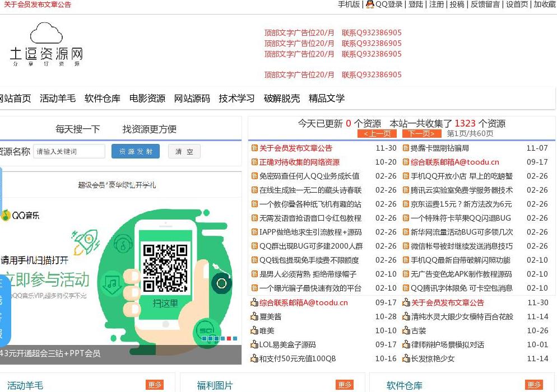Open article 一个特殊符卡苹果QQ闪退BUG

point(461,218)
